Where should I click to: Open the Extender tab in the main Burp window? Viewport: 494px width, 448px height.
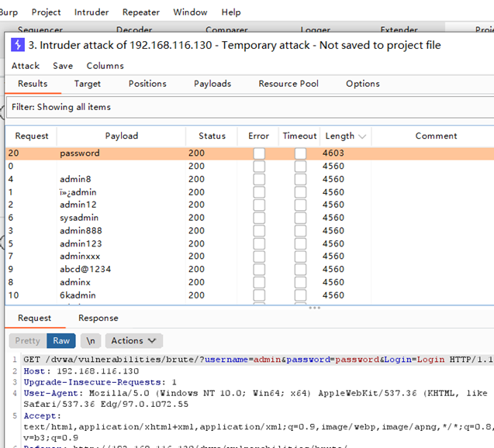399,29
